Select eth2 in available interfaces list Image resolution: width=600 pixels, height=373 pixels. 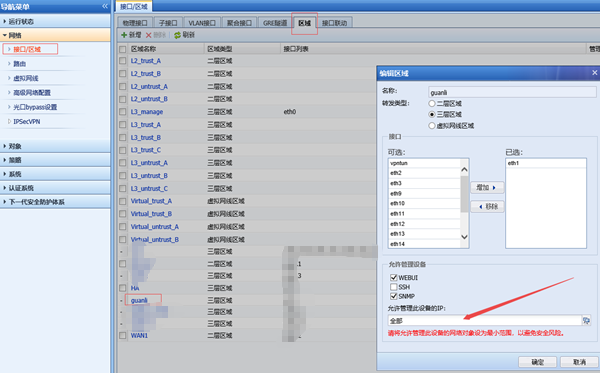pyautogui.click(x=424, y=173)
